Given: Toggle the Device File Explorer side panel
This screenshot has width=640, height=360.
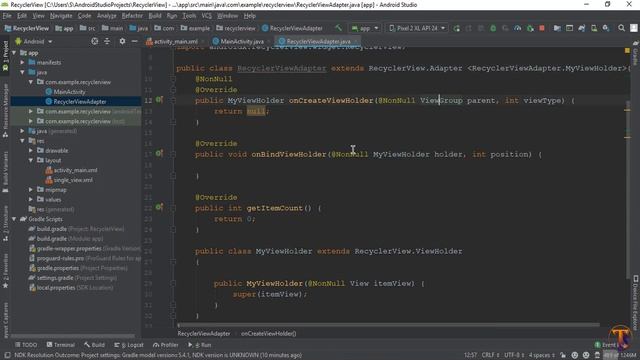Looking at the screenshot, I should tap(636, 303).
